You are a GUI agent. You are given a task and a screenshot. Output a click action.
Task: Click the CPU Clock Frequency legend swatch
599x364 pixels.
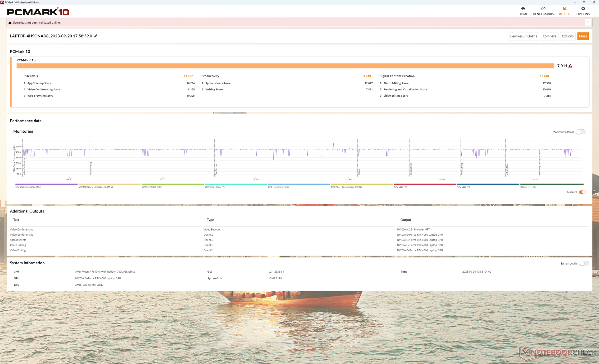click(x=46, y=184)
